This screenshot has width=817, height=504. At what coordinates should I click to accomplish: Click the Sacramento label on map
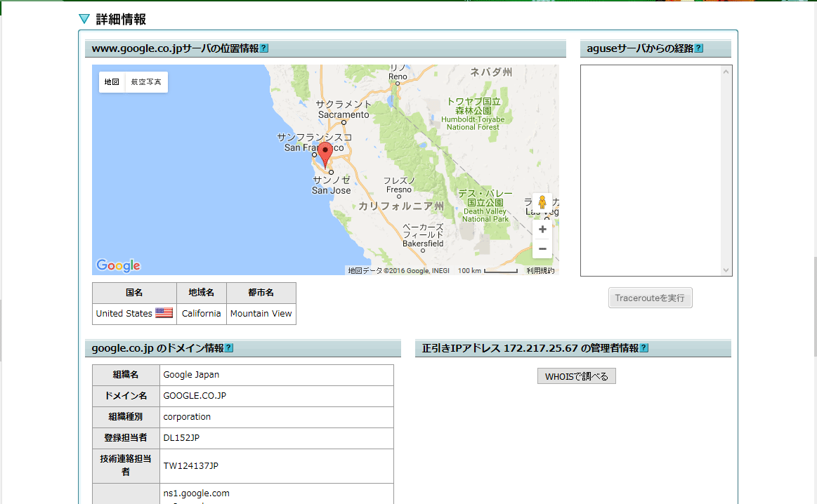344,114
